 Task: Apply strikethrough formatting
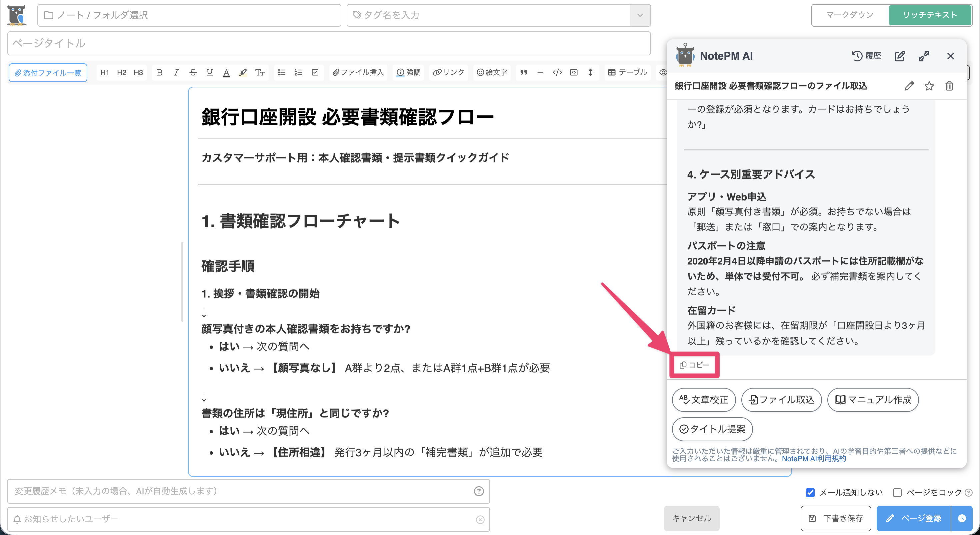[x=193, y=72]
